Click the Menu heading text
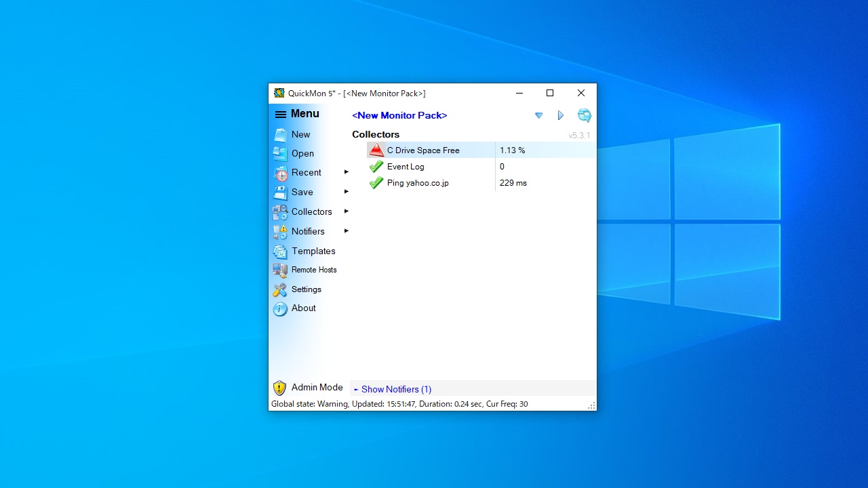Image resolution: width=868 pixels, height=488 pixels. (305, 114)
